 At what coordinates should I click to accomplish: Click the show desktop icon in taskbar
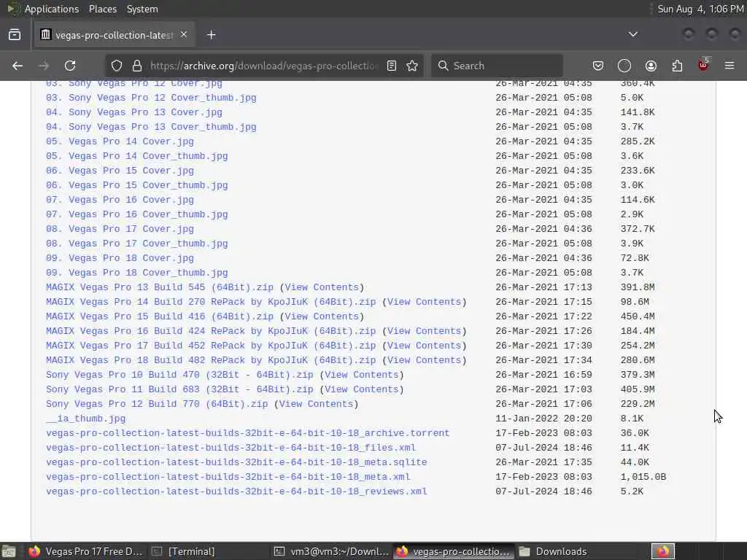pos(9,551)
